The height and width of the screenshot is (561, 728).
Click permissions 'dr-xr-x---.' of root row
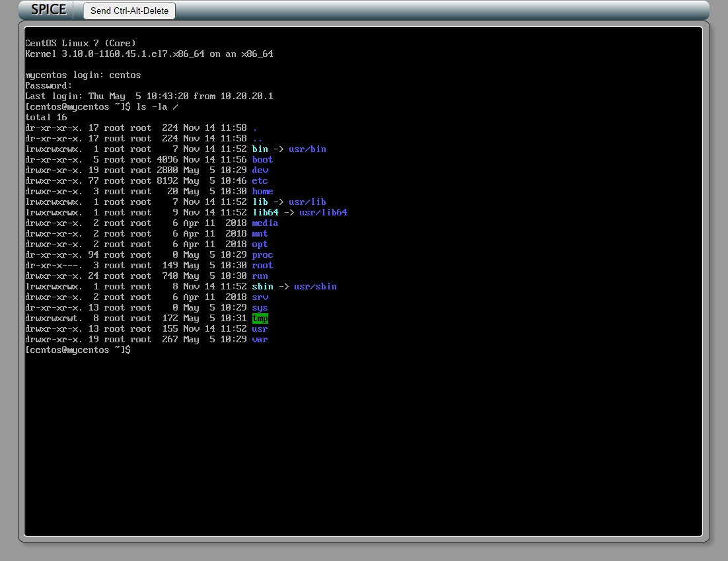(54, 265)
